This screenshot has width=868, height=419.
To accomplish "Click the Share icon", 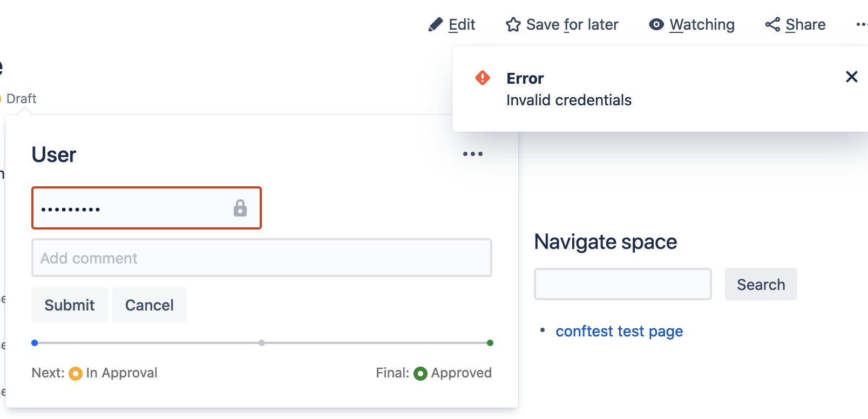I will tap(772, 24).
